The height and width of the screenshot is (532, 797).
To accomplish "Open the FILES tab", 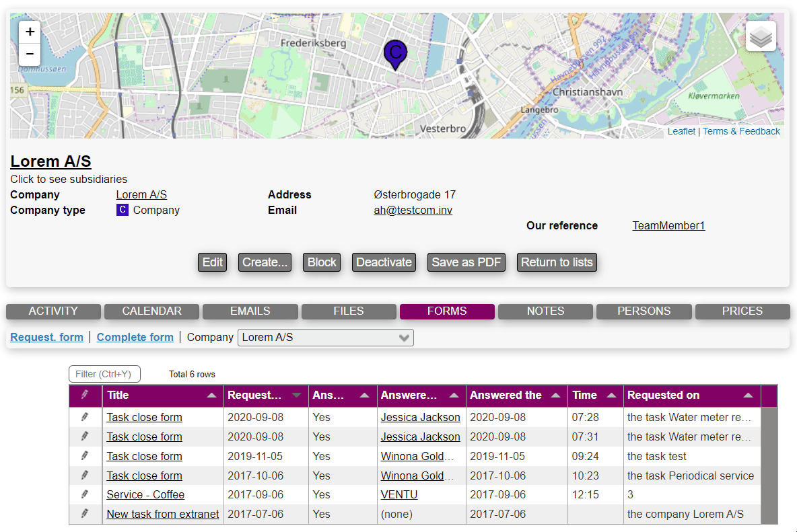I will 348,311.
